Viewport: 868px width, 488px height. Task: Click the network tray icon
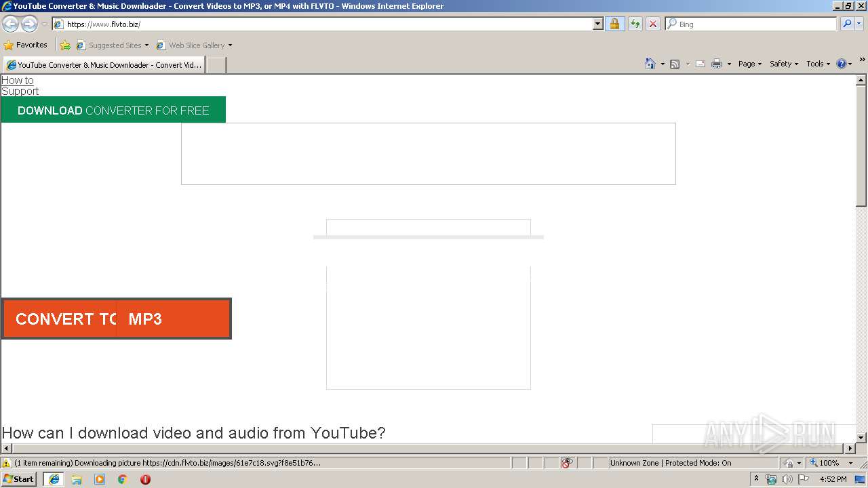[771, 479]
